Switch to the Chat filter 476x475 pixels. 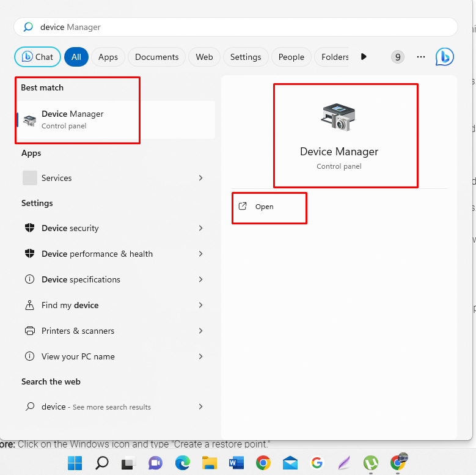[38, 57]
